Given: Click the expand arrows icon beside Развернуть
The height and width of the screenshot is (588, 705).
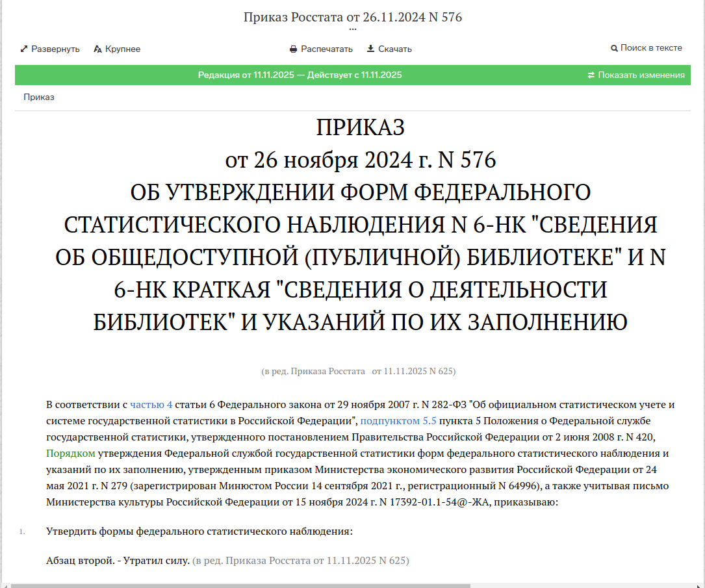Looking at the screenshot, I should 24,49.
